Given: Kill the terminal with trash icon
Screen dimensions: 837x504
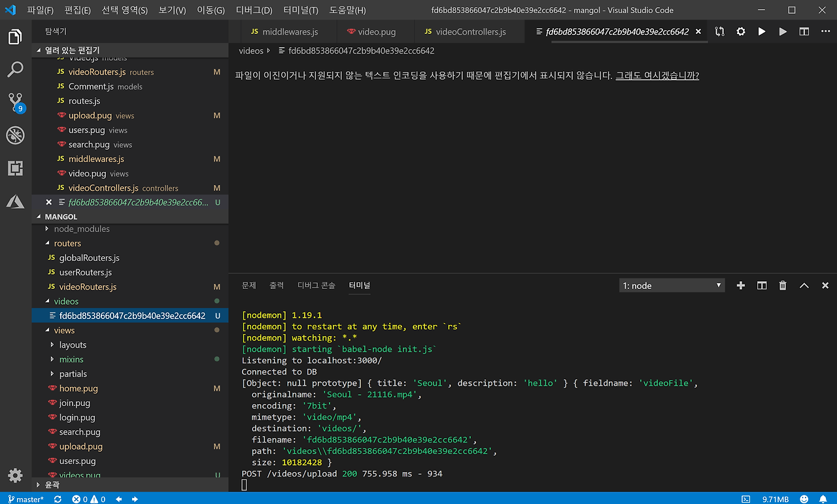Looking at the screenshot, I should tap(783, 286).
